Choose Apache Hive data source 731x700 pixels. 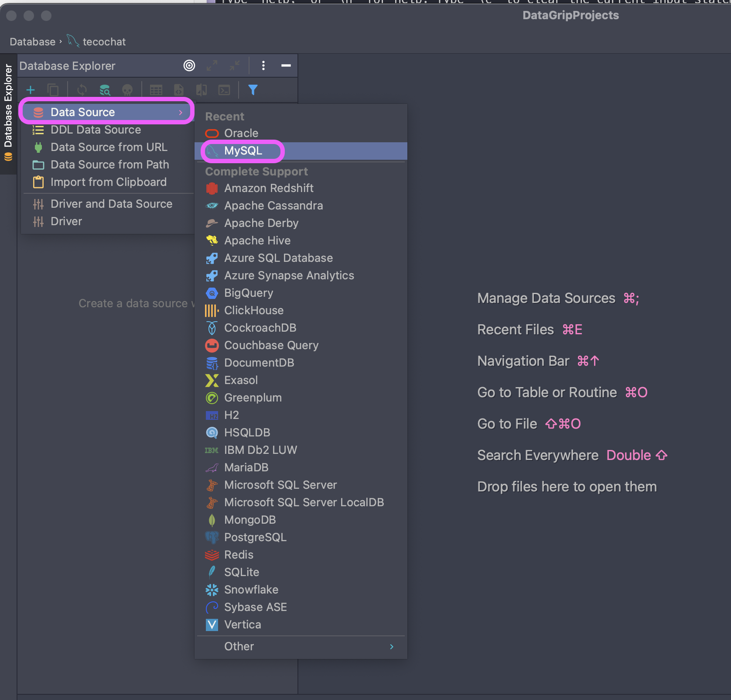click(x=301, y=240)
